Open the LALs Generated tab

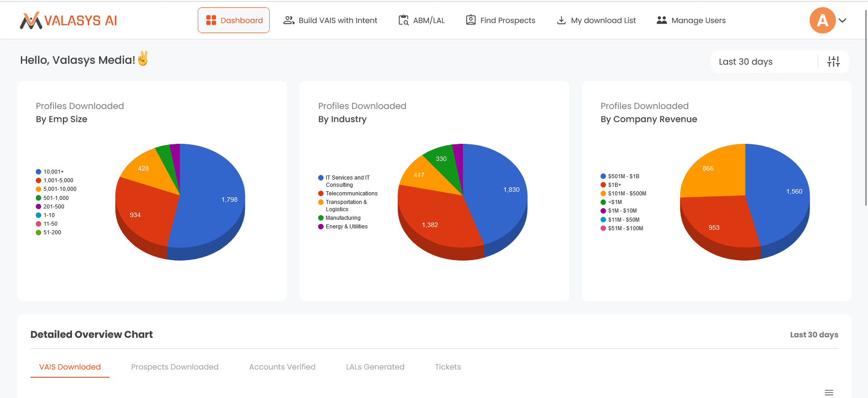[x=375, y=367]
